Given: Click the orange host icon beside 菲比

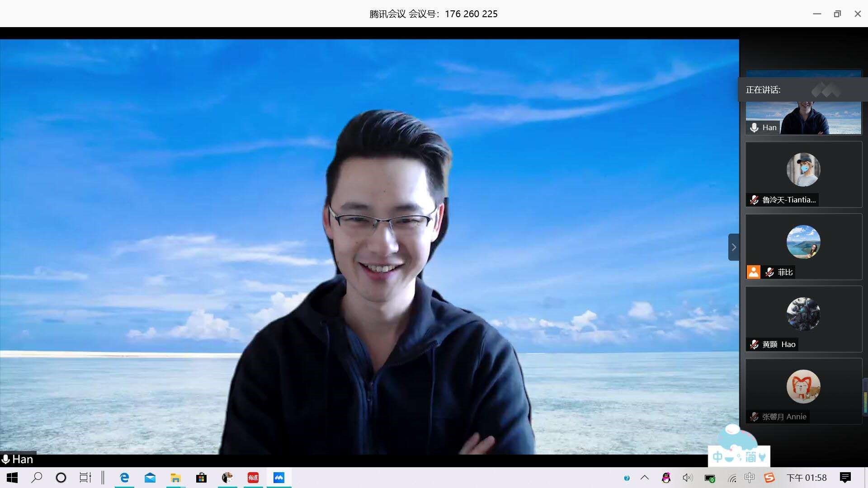Looking at the screenshot, I should 753,272.
